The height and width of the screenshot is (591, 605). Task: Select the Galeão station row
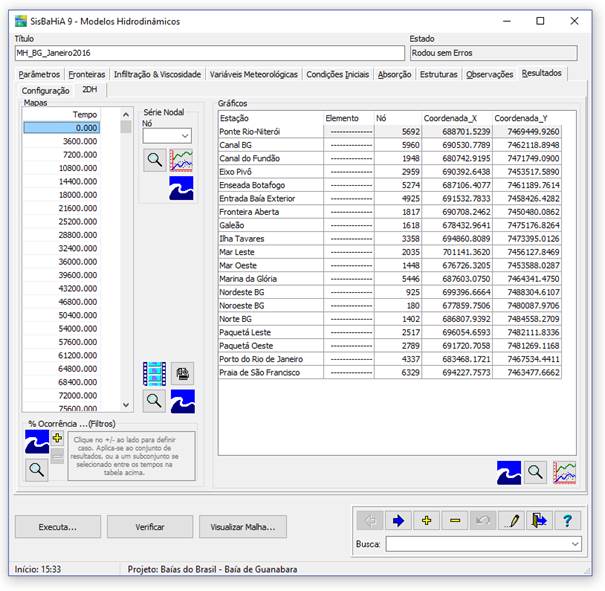390,225
